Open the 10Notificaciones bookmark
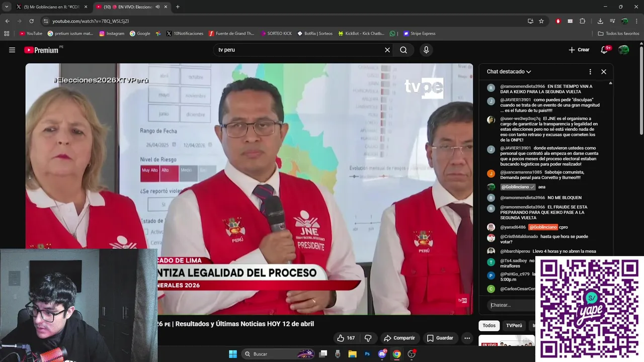The image size is (644, 362). point(185,34)
